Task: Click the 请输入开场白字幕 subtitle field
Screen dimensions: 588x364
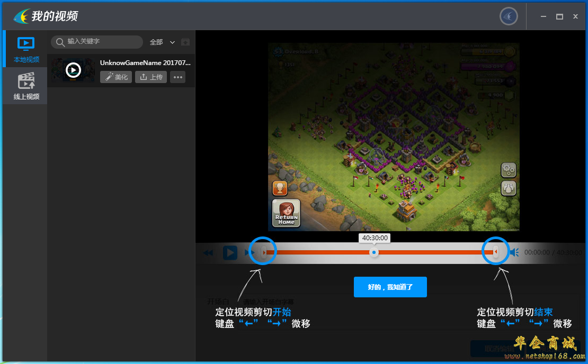Action: point(269,302)
